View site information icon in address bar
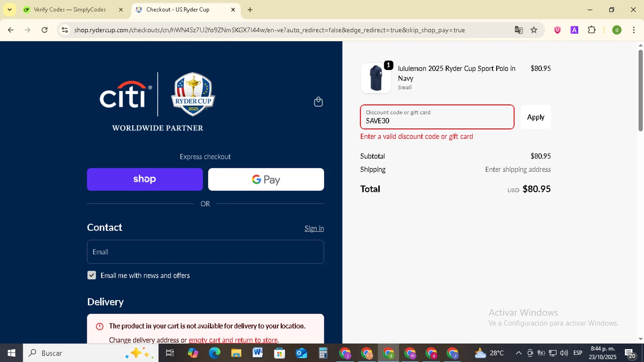This screenshot has width=644, height=362. tap(65, 30)
